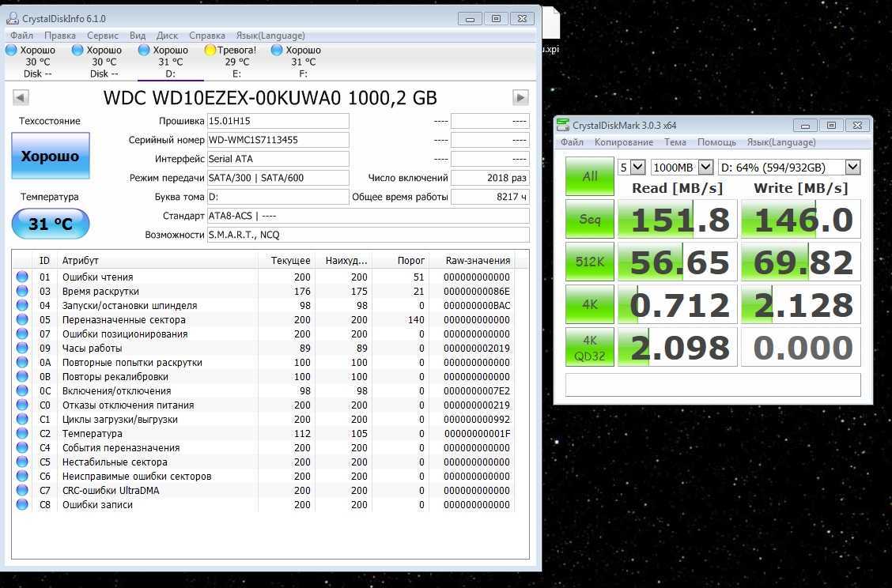Open the Диск menu in CrystalDiskInfo
The image size is (892, 588).
tap(167, 36)
